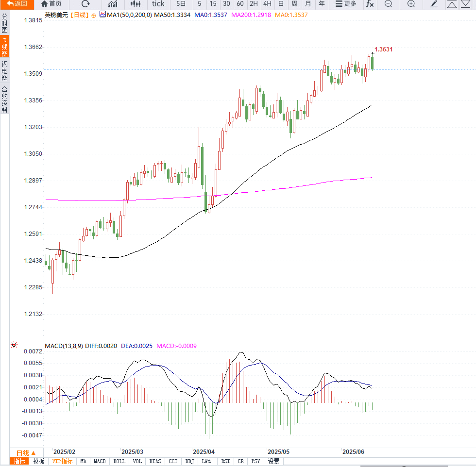Expand the 日线 period selector at bottom
This screenshot has height=467, width=476.
click(x=26, y=453)
